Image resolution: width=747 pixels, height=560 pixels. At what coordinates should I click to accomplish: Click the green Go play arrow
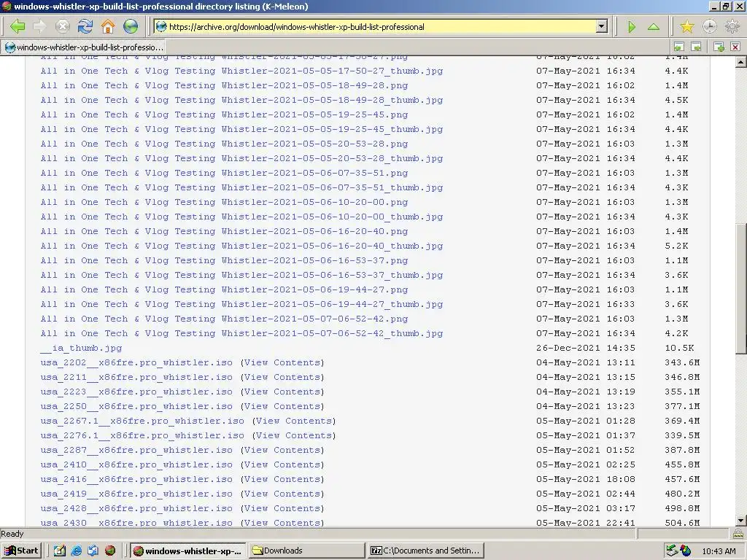click(x=632, y=27)
